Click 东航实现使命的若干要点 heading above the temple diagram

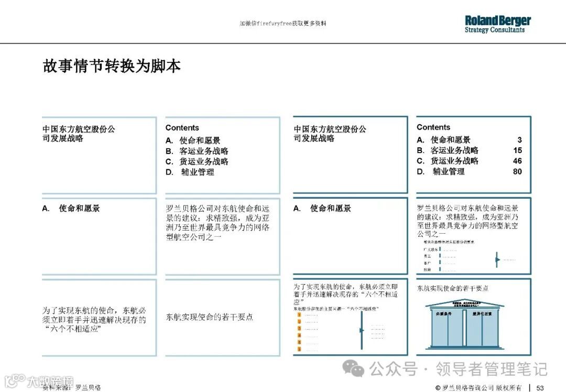pyautogui.click(x=453, y=288)
